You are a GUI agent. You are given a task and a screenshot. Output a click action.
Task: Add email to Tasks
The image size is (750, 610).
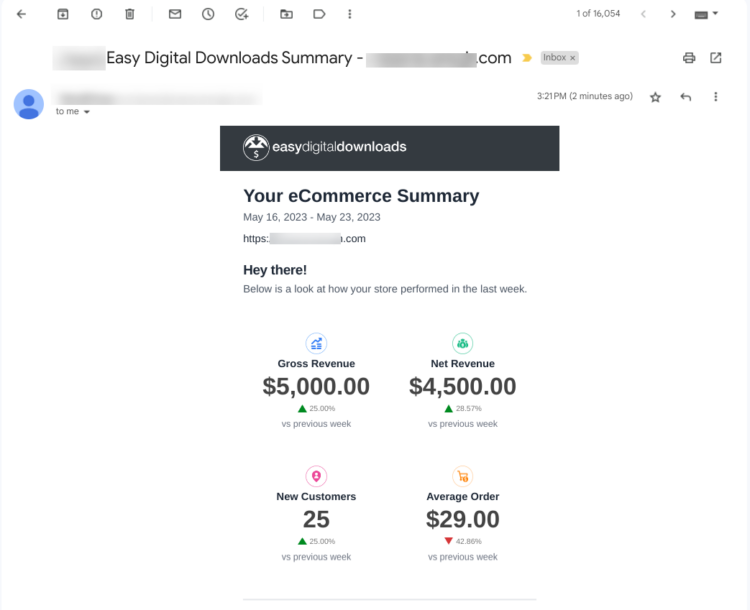242,14
